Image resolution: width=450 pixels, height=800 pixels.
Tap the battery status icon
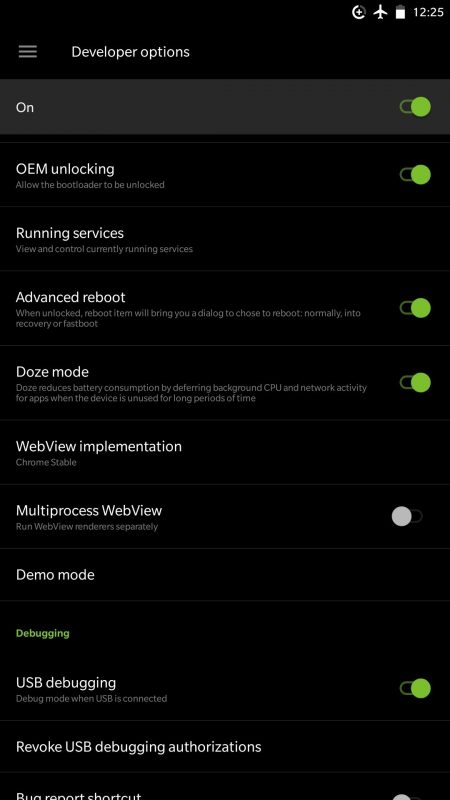401,12
